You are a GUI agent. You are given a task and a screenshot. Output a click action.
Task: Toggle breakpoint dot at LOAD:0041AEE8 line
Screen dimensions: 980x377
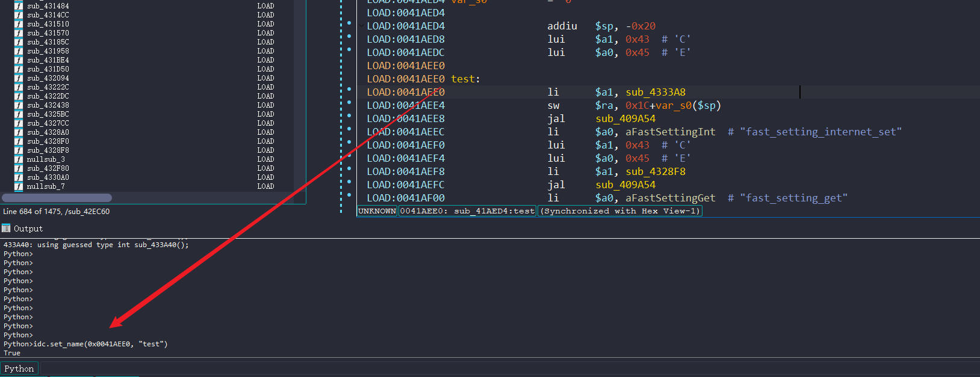pyautogui.click(x=349, y=116)
